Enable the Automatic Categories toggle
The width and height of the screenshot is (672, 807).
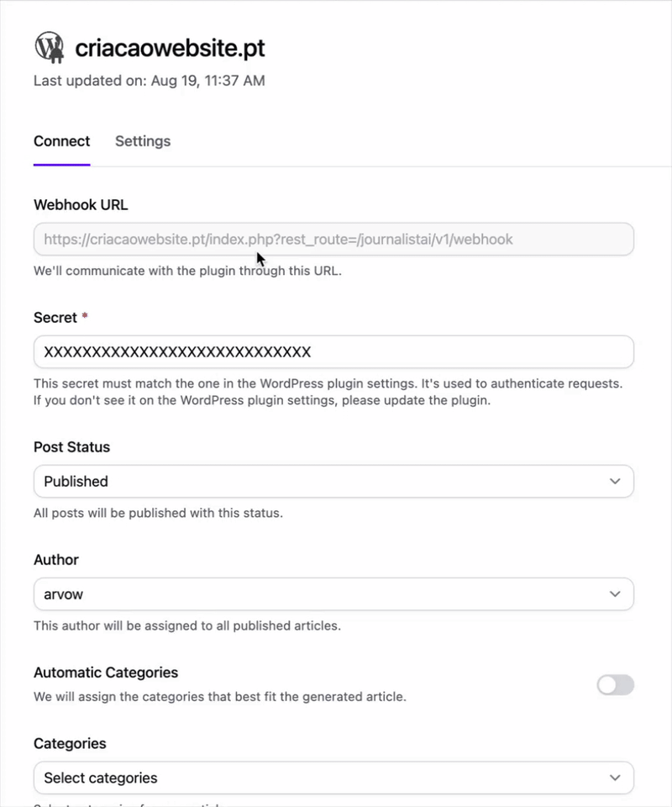point(616,685)
